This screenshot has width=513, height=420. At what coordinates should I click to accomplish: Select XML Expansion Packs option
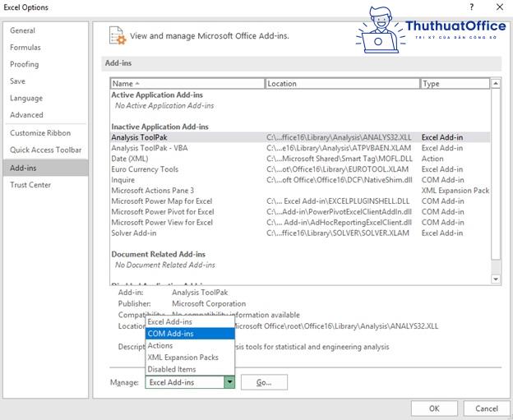(x=190, y=358)
